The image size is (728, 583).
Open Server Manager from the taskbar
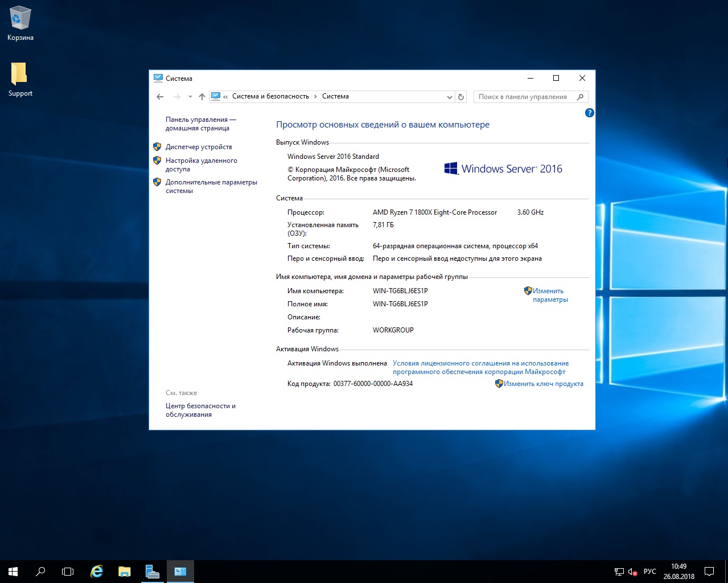(x=152, y=572)
